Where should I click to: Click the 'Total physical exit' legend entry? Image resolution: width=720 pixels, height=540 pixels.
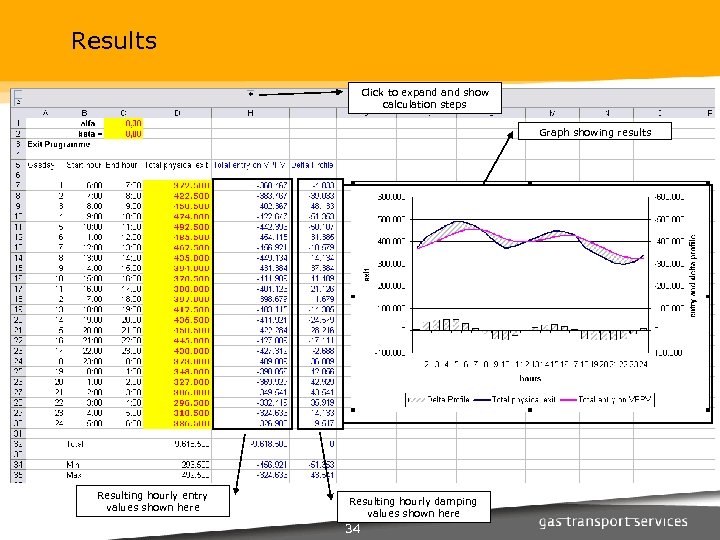click(x=514, y=399)
